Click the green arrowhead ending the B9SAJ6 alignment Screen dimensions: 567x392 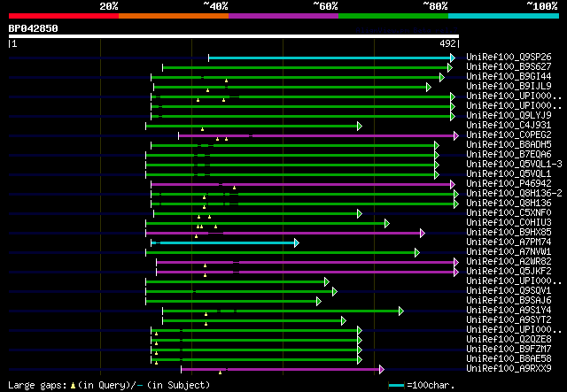coord(319,302)
